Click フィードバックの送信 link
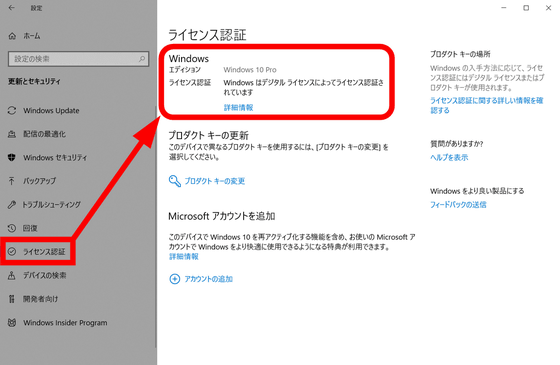The height and width of the screenshot is (365, 560). coord(458,205)
